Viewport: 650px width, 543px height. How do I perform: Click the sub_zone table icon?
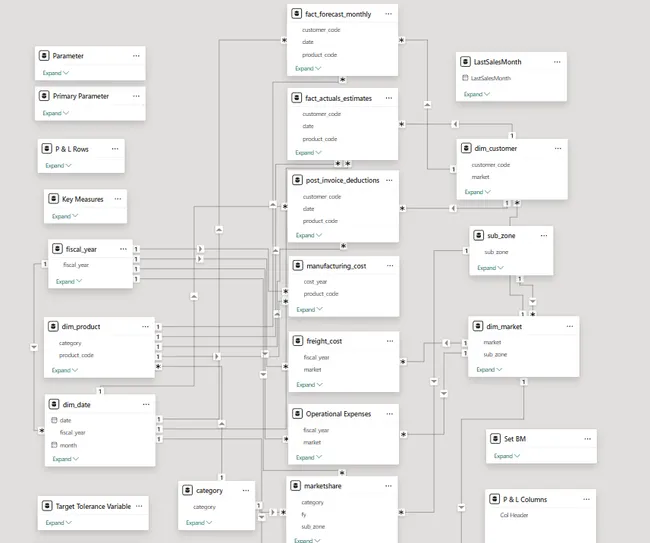[x=479, y=235]
